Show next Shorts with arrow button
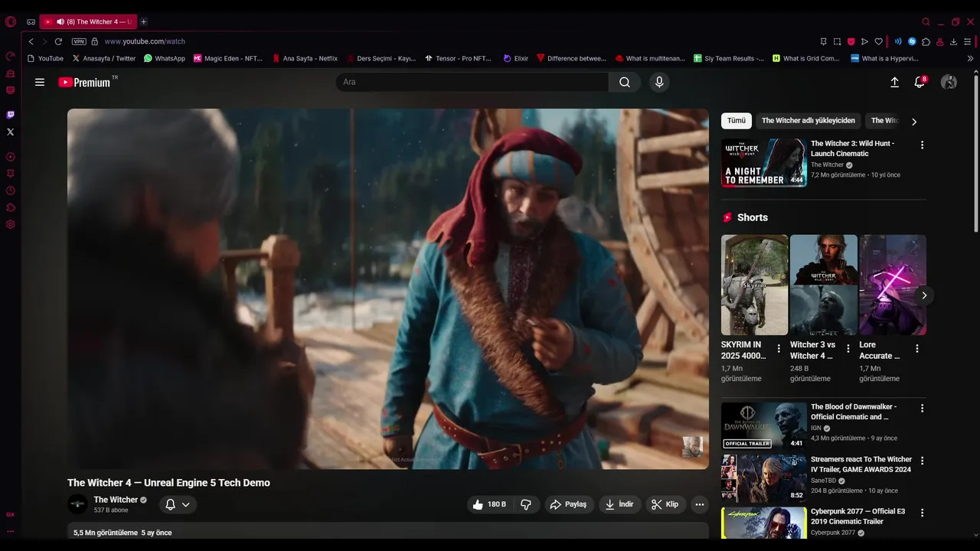The image size is (980, 551). point(924,295)
